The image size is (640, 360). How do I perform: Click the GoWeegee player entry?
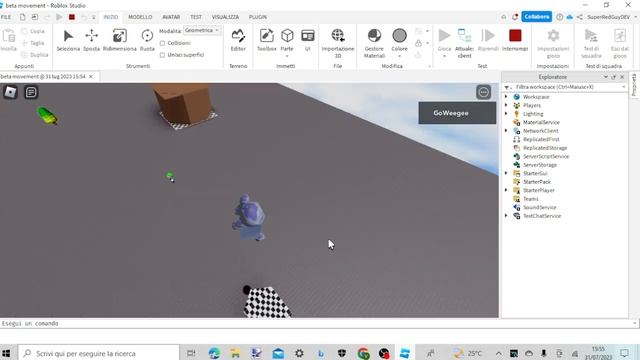coord(457,113)
